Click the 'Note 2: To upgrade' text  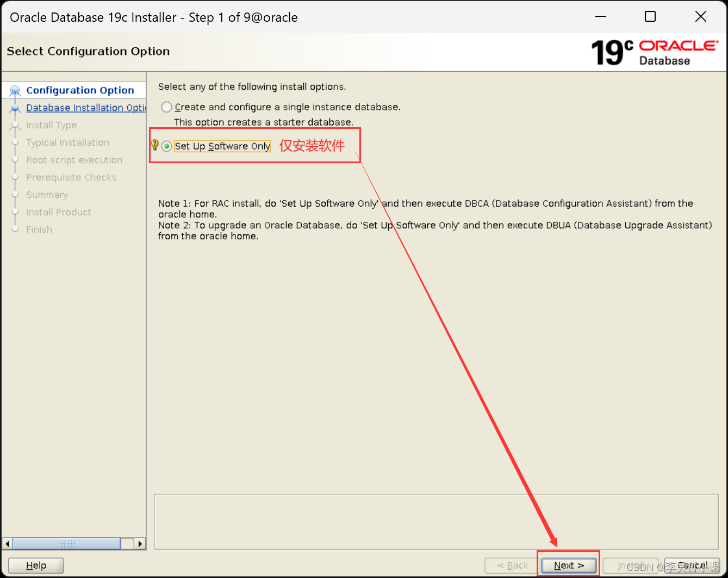coord(435,230)
